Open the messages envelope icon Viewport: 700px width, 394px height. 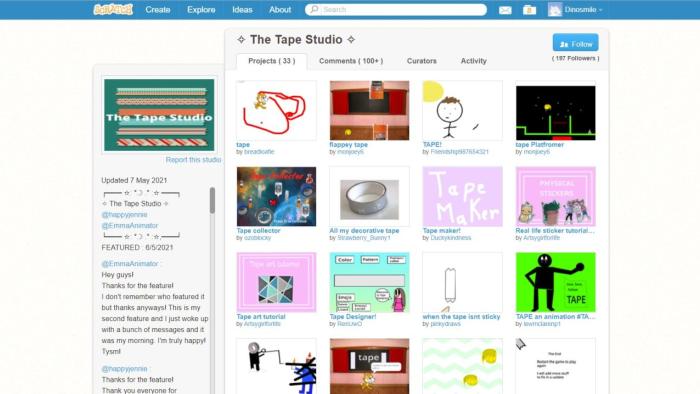505,10
